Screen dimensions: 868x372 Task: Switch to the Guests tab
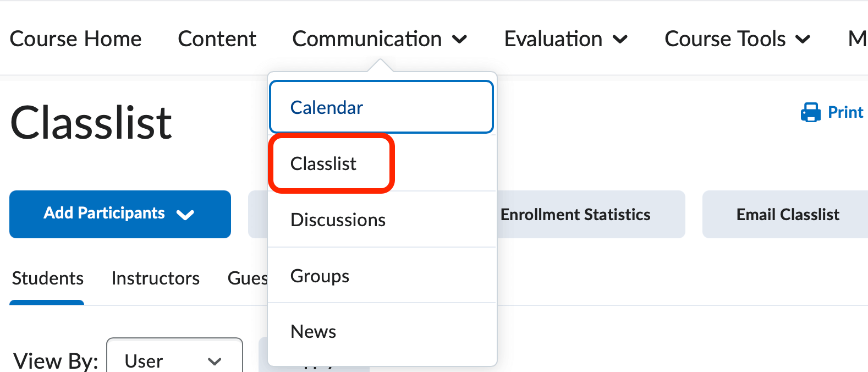tap(248, 278)
